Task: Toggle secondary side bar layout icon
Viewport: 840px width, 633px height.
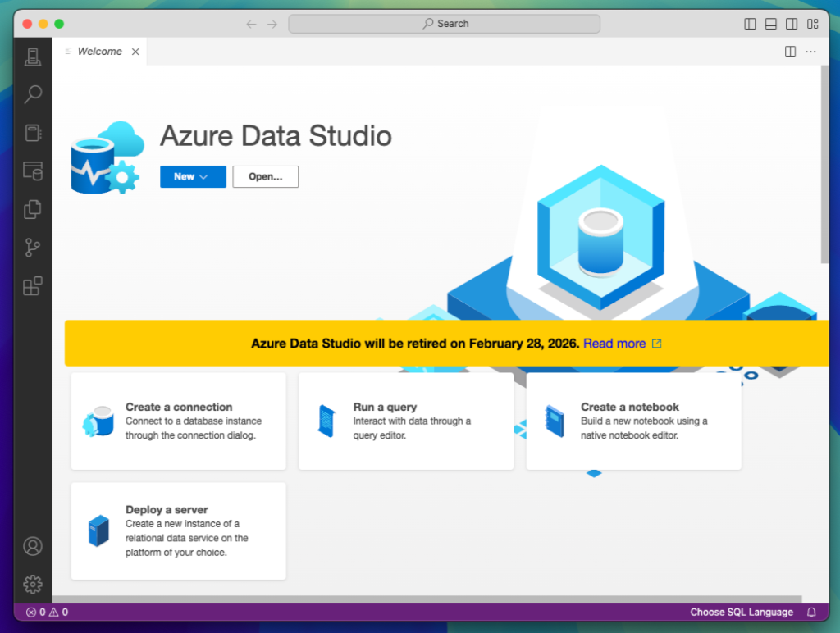Action: pos(792,24)
